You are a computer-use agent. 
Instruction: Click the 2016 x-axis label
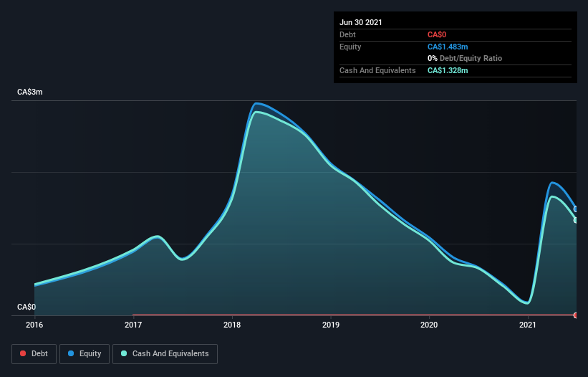pos(34,325)
